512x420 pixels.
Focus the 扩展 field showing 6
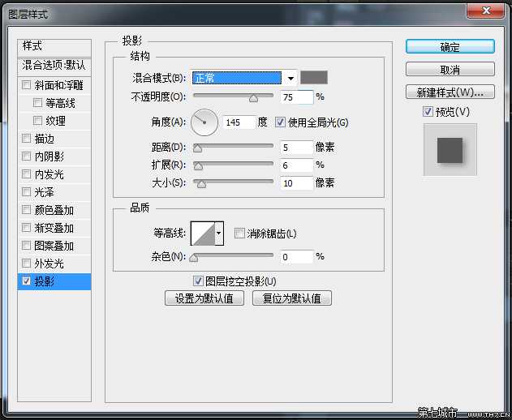(x=296, y=165)
